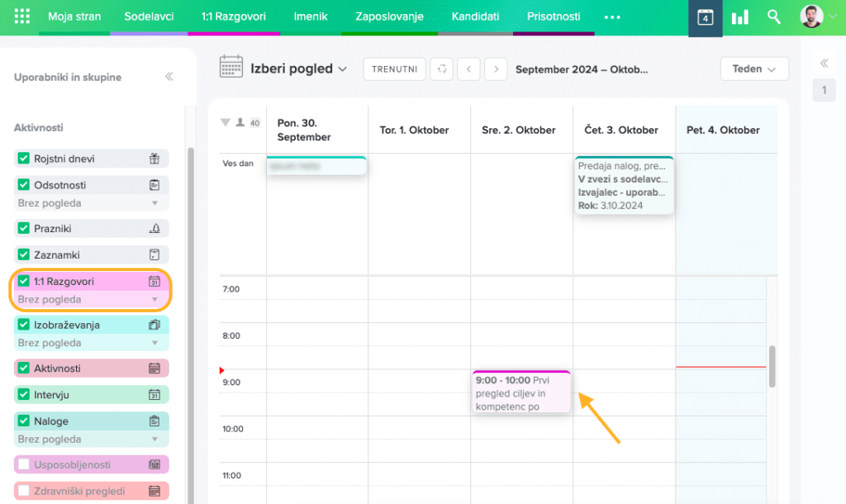Click the refresh calendar icon
The height and width of the screenshot is (504, 846).
pos(443,69)
